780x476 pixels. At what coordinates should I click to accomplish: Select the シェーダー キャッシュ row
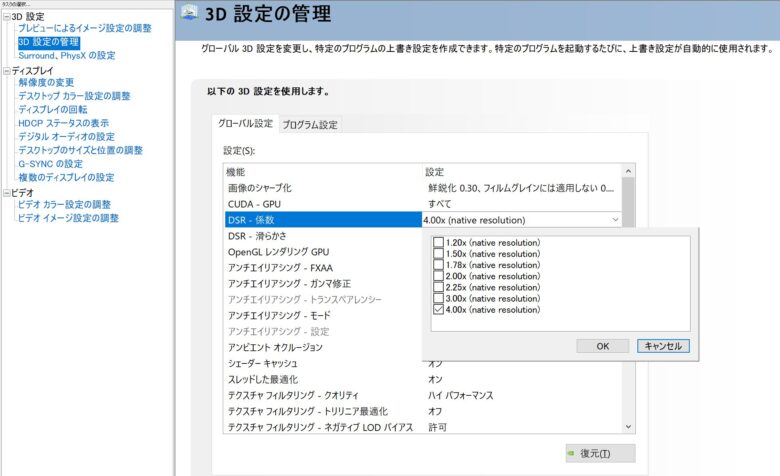click(323, 363)
